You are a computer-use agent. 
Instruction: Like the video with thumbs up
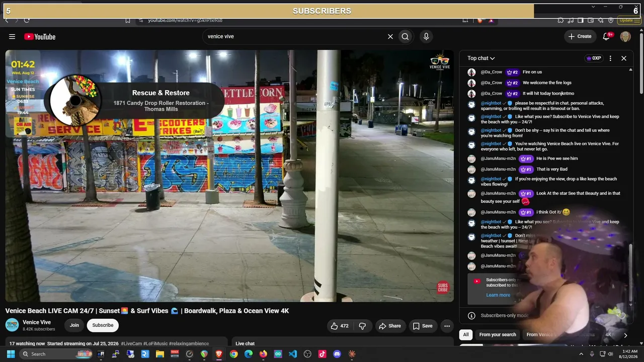pyautogui.click(x=340, y=326)
